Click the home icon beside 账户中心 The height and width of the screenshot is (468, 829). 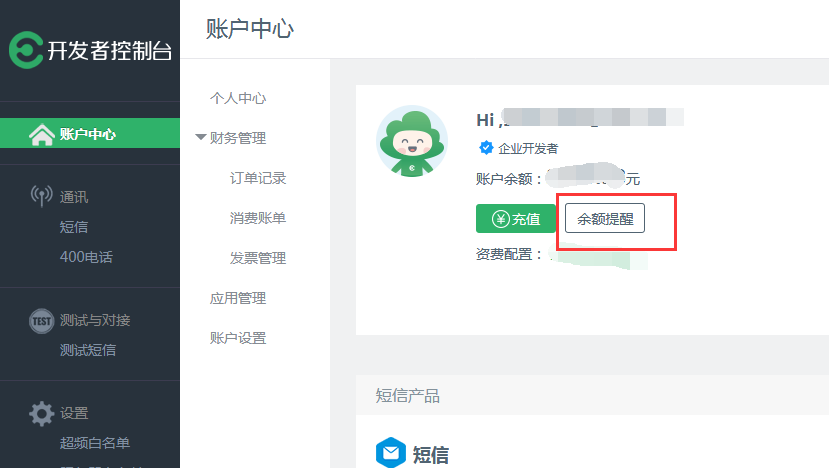(42, 134)
